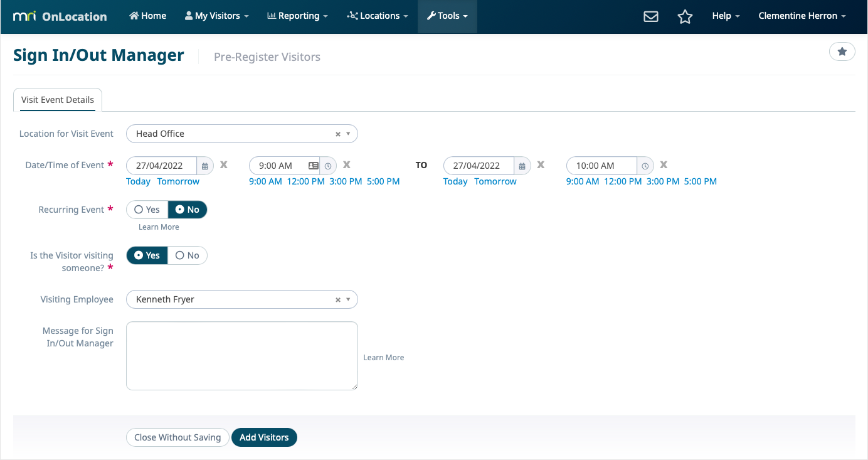Screen dimensions: 868x460
Task: Clear the 10:00 AM end time with X
Action: (x=664, y=165)
